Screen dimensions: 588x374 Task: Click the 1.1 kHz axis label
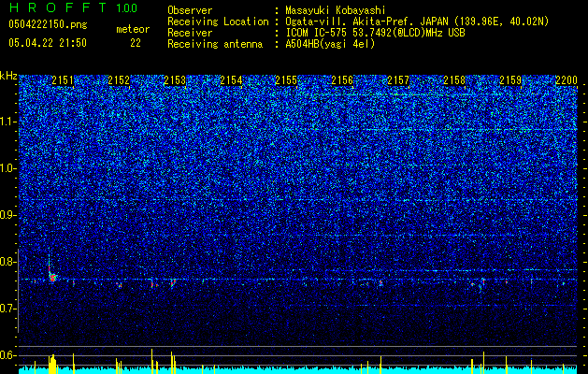(x=7, y=122)
